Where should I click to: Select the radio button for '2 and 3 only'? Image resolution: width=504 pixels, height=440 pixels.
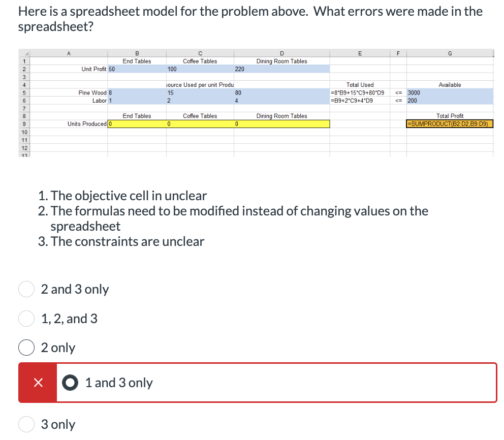[26, 289]
